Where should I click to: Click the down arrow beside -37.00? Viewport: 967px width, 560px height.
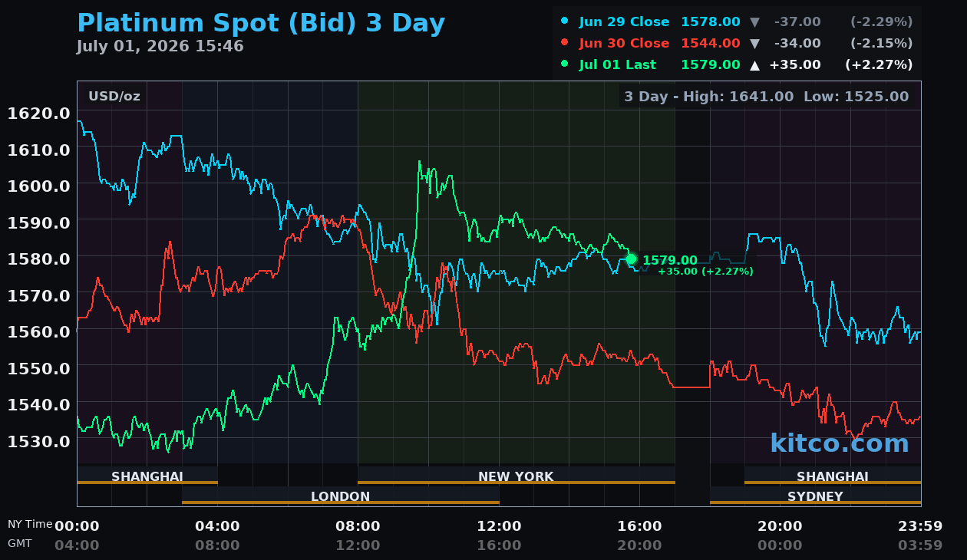click(x=754, y=21)
